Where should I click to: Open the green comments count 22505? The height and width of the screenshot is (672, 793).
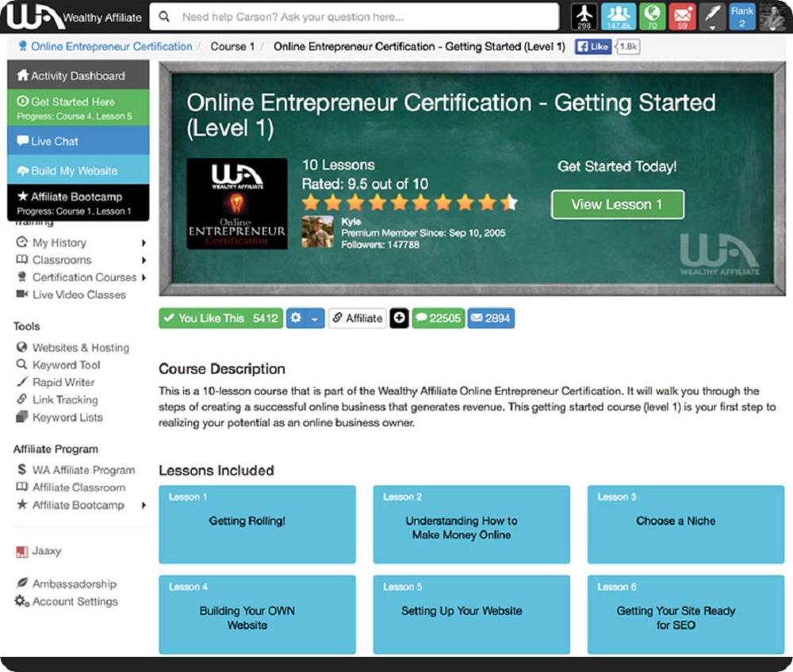[438, 319]
